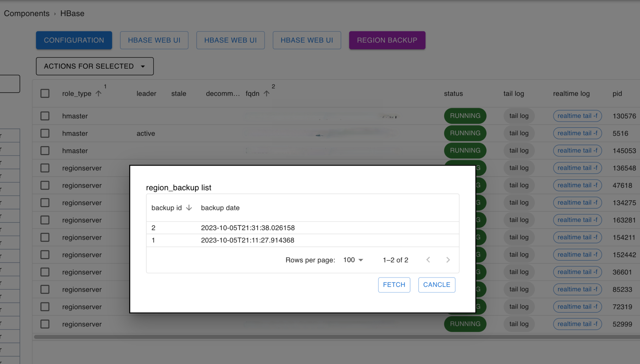Open tail log for pid 136548

[x=519, y=168]
